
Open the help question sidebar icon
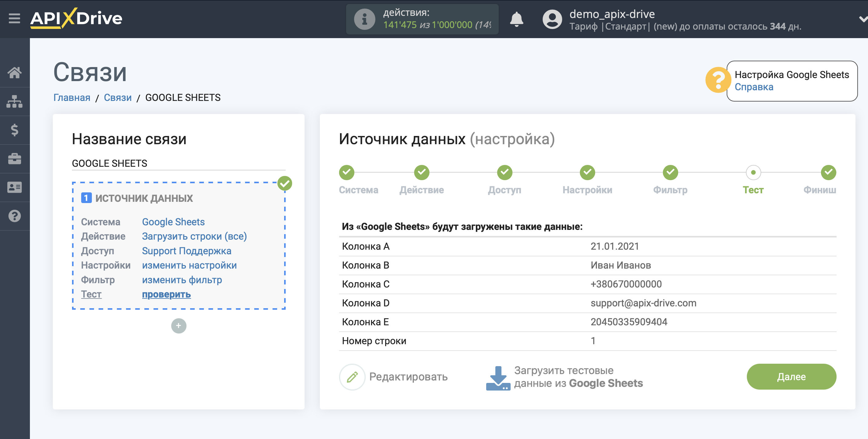pos(14,216)
